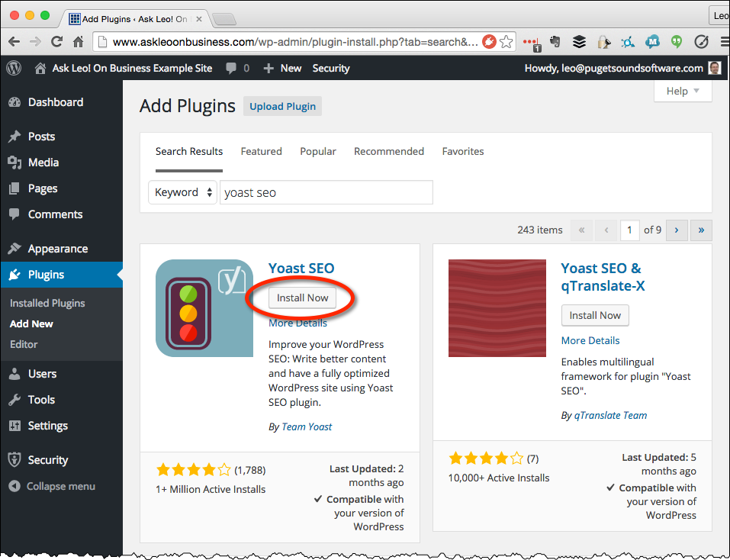The width and height of the screenshot is (730, 560).
Task: Open the Keyword search type dropdown
Action: [x=182, y=192]
